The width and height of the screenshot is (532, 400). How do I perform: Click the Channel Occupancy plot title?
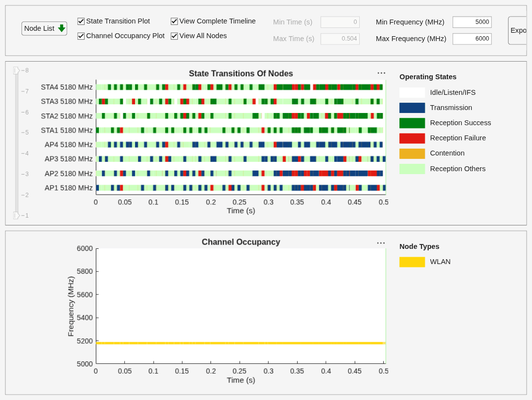point(241,242)
